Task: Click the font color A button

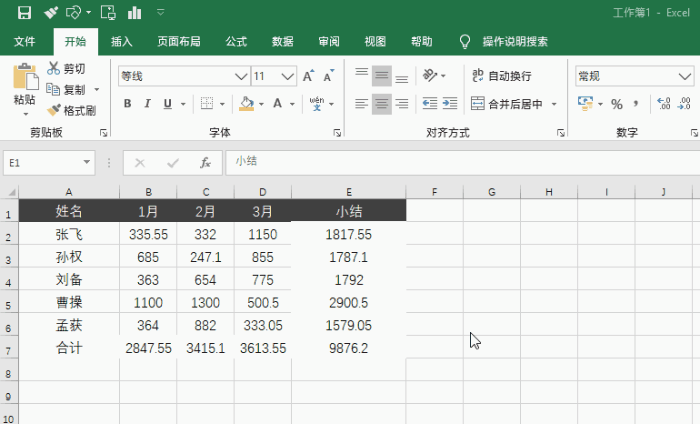Action: 278,104
